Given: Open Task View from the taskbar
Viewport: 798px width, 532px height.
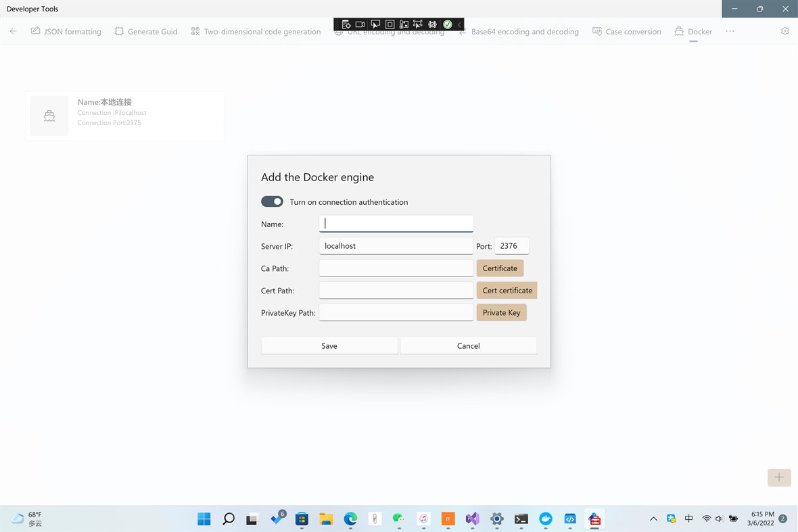Looking at the screenshot, I should click(x=252, y=518).
